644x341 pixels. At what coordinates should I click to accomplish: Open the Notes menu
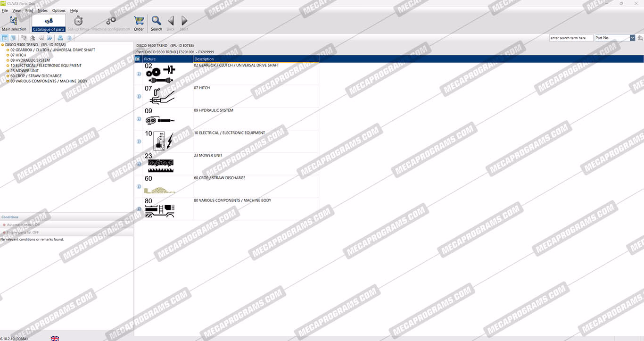coord(42,10)
